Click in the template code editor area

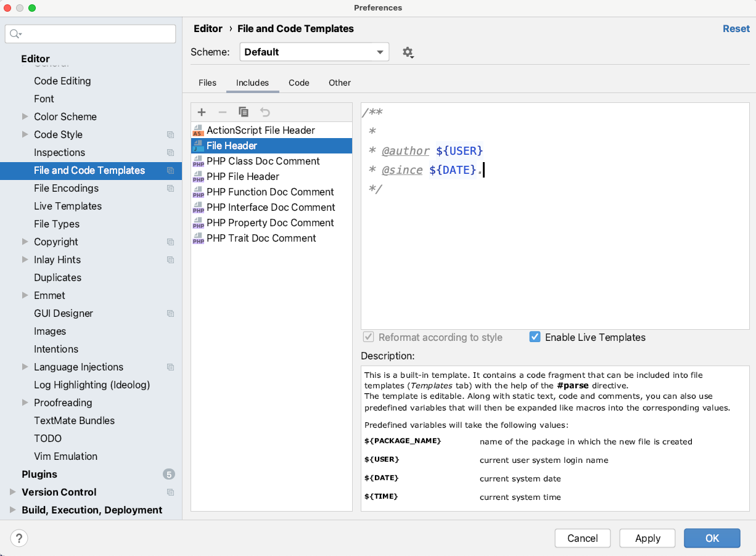555,216
